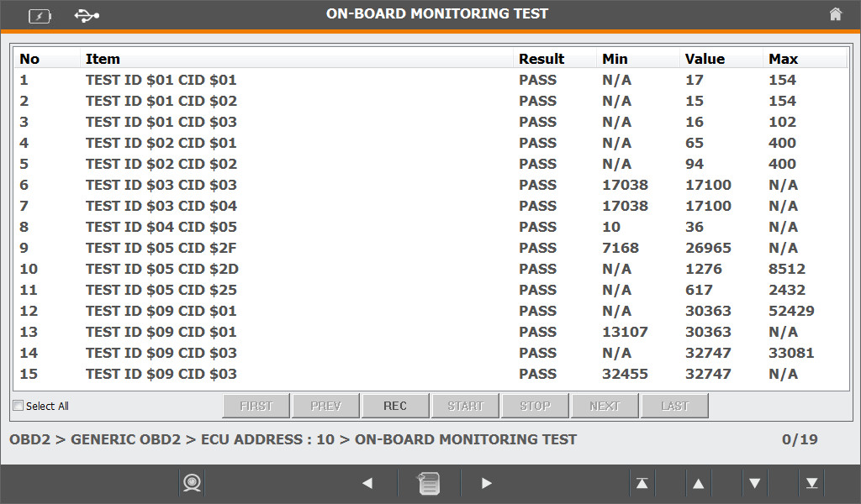The height and width of the screenshot is (504, 861).
Task: Click the Result column header
Action: 541,59
